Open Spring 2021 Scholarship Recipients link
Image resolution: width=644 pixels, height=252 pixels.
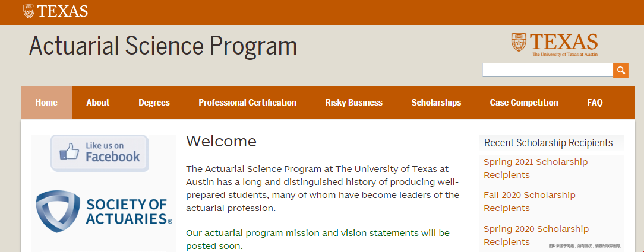(535, 168)
